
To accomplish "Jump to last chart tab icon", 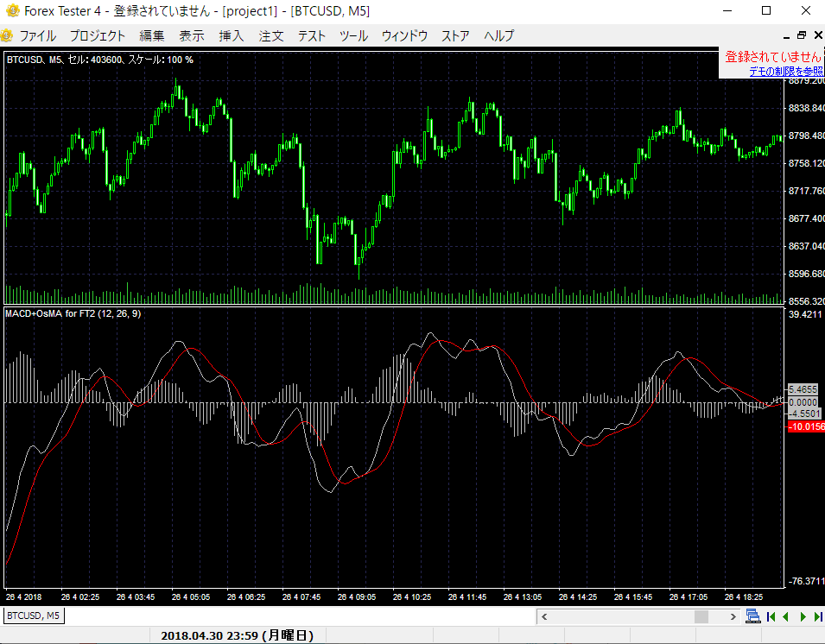I will pyautogui.click(x=818, y=616).
